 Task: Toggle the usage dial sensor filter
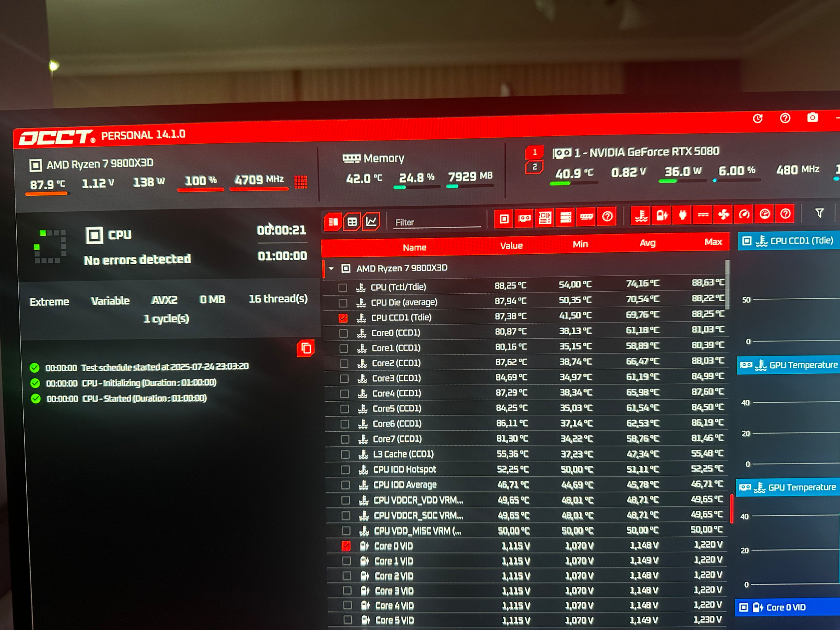(x=764, y=213)
